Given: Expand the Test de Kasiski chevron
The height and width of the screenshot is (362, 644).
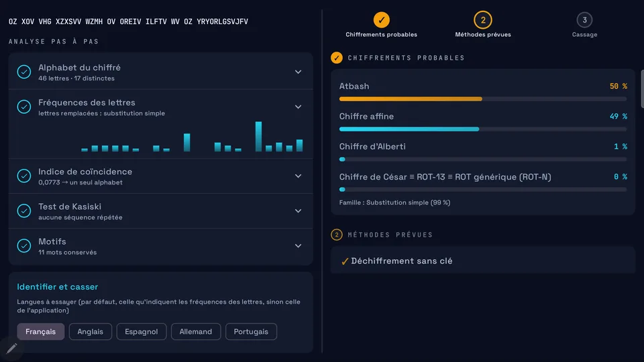Looking at the screenshot, I should point(298,210).
